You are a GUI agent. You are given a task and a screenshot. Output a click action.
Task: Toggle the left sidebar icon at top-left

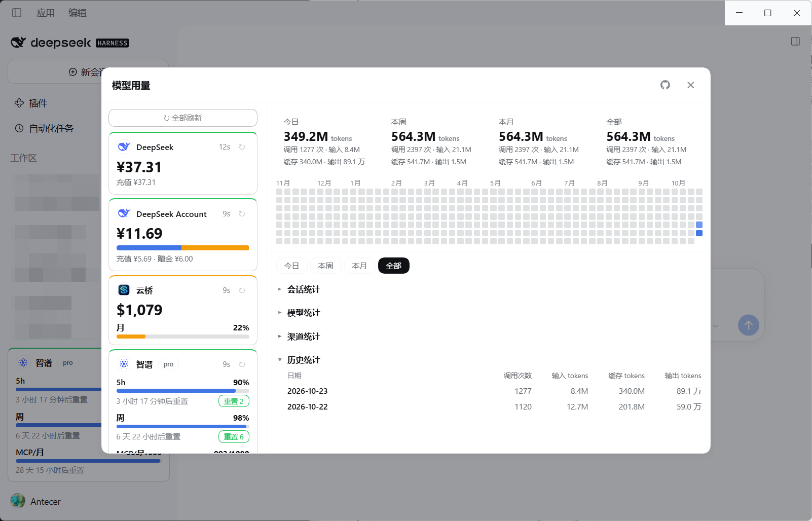pyautogui.click(x=17, y=13)
